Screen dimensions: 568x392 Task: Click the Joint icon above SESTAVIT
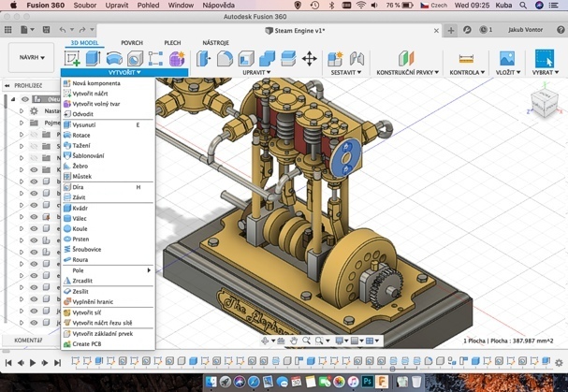click(x=357, y=59)
